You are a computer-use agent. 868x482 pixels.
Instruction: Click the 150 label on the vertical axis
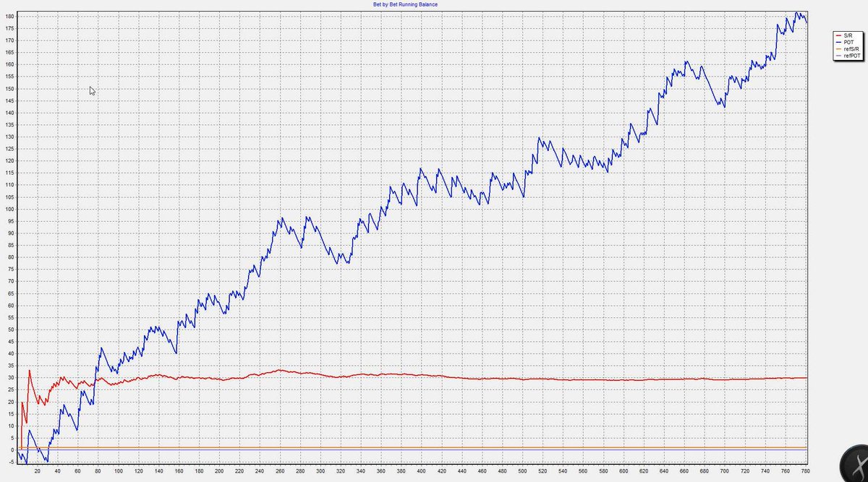click(x=8, y=89)
